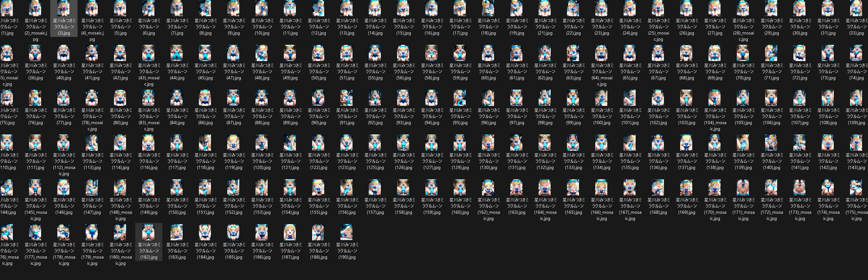Click the file name ending (104)_mosaic.jpg
The width and height of the screenshot is (868, 280).
[x=715, y=120]
